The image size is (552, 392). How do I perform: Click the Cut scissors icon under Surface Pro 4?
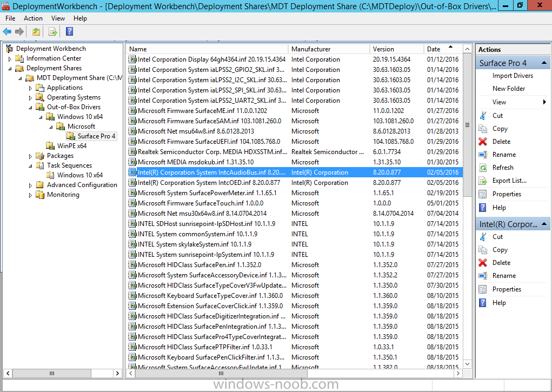[x=483, y=116]
